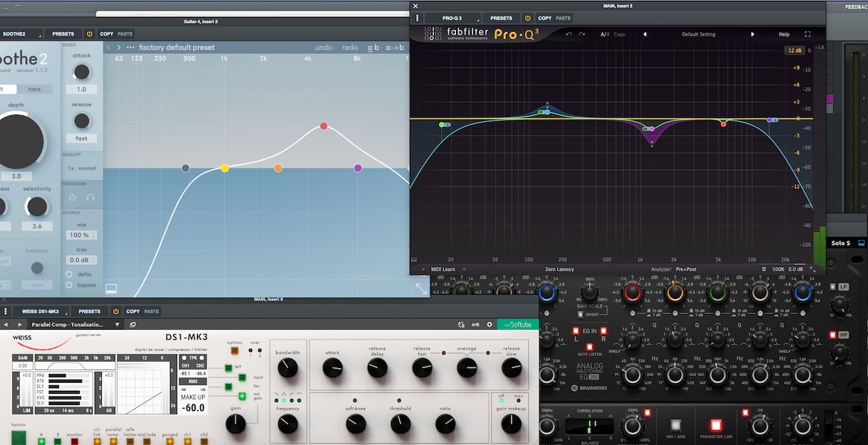The image size is (868, 445).
Task: Click the Soothe2 a→b copy button
Action: pos(395,48)
